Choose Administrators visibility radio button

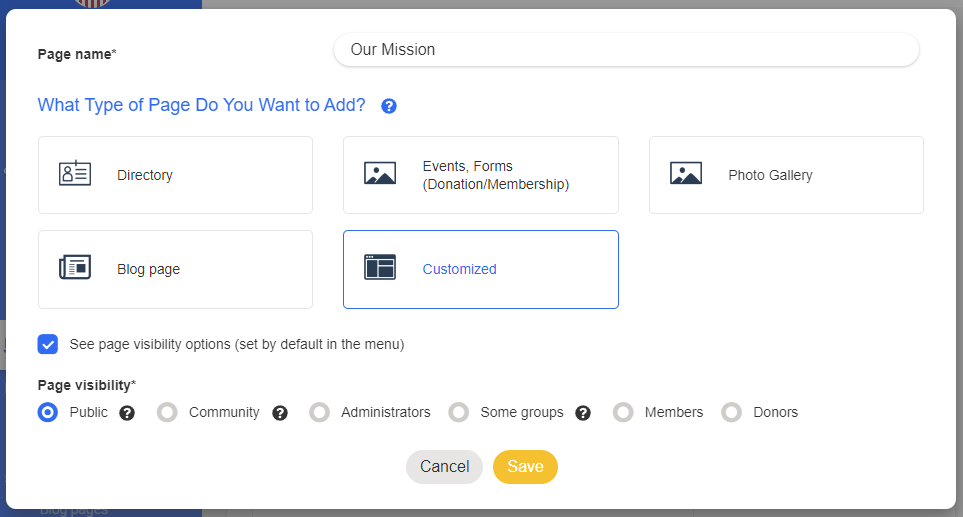(x=320, y=412)
